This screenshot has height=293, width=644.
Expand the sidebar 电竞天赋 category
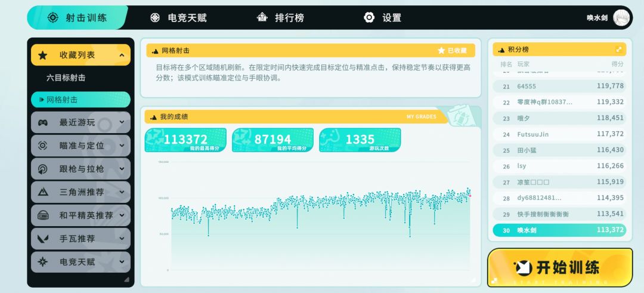[122, 262]
